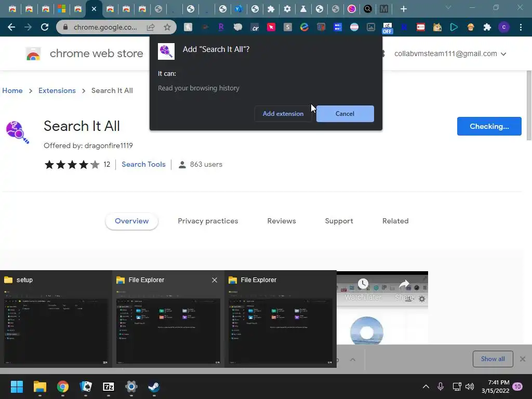Open the Privacy practices tab
The height and width of the screenshot is (399, 532).
click(x=208, y=221)
